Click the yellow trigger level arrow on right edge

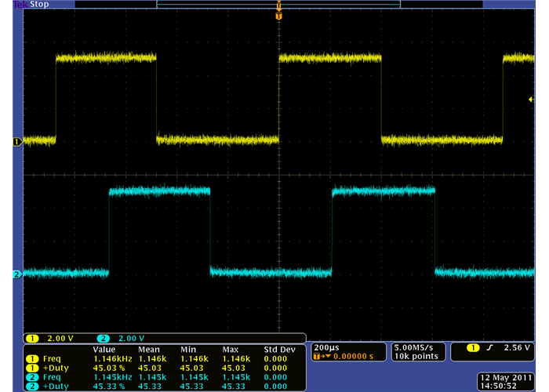(531, 99)
